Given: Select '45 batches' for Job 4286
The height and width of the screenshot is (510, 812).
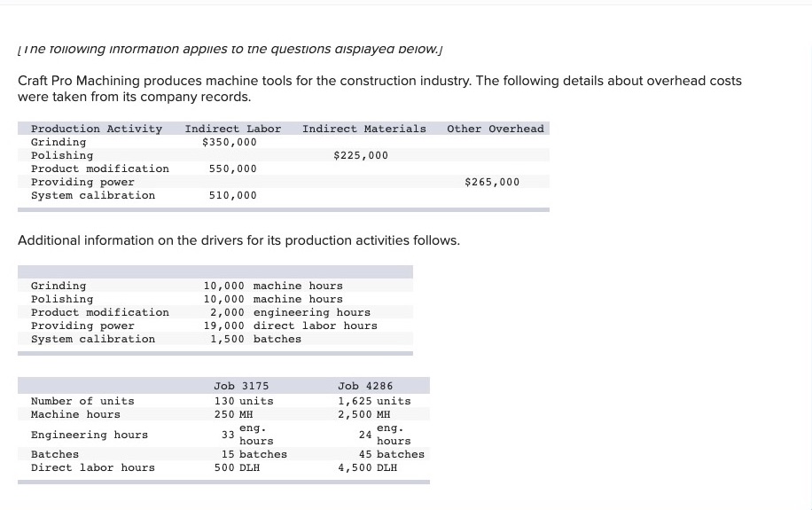Looking at the screenshot, I should pos(392,454).
